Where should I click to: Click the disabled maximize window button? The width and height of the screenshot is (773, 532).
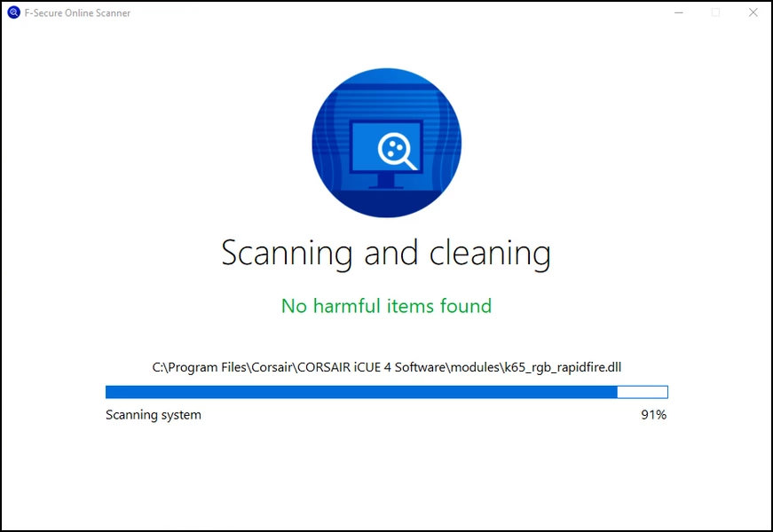coord(716,12)
